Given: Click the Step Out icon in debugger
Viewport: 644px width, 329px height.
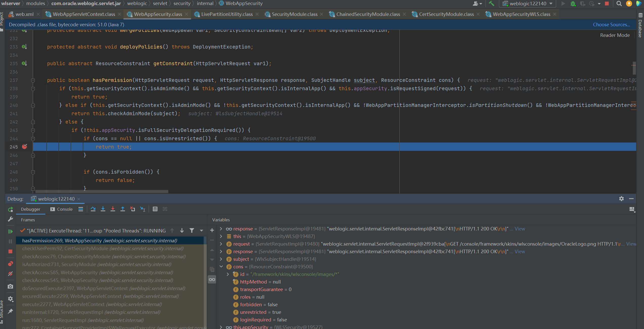Looking at the screenshot, I should click(x=122, y=208).
